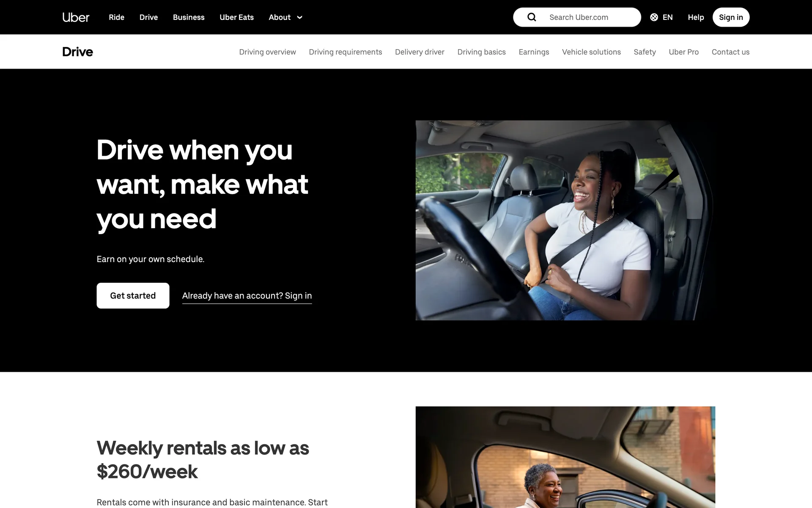
Task: Open the Contact us tab
Action: pos(730,52)
